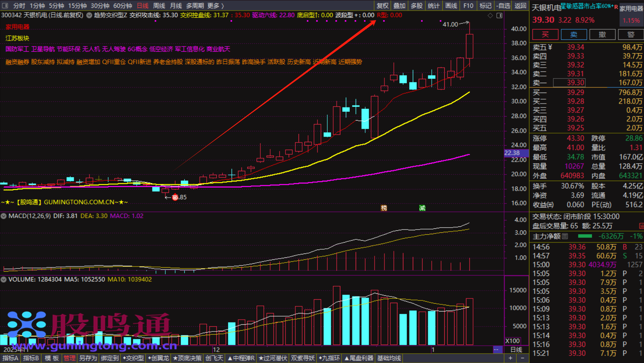Click the blue 卖 sell button
The image size is (644, 363).
point(573,34)
